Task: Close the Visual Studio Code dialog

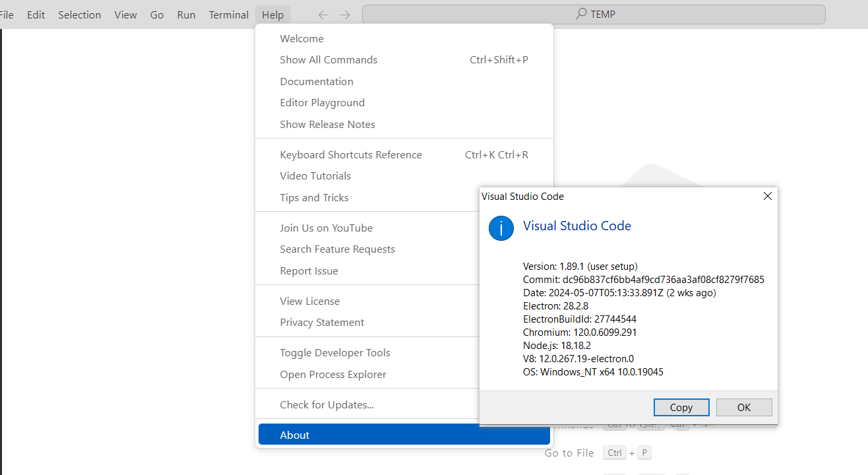Action: [x=767, y=196]
